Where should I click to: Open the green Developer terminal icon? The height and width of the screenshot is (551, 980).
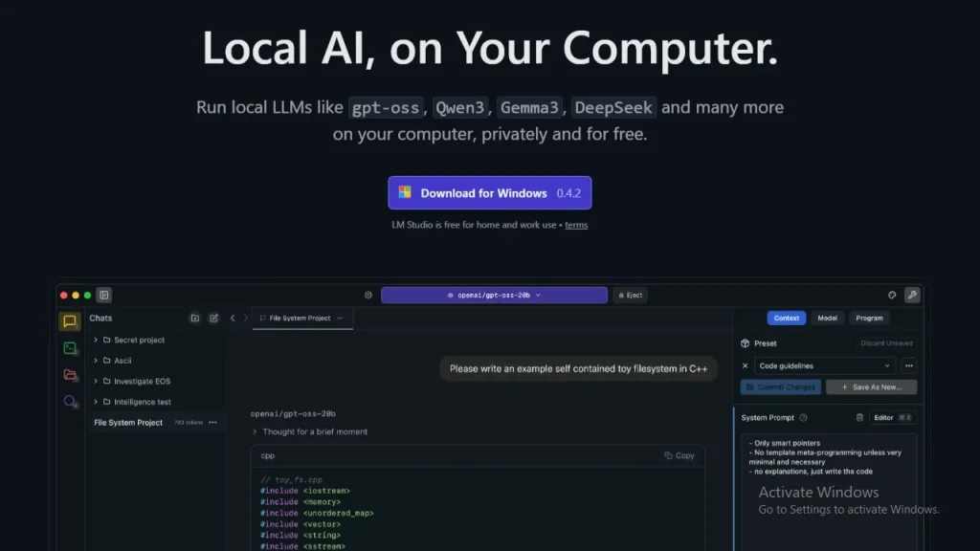pyautogui.click(x=69, y=348)
